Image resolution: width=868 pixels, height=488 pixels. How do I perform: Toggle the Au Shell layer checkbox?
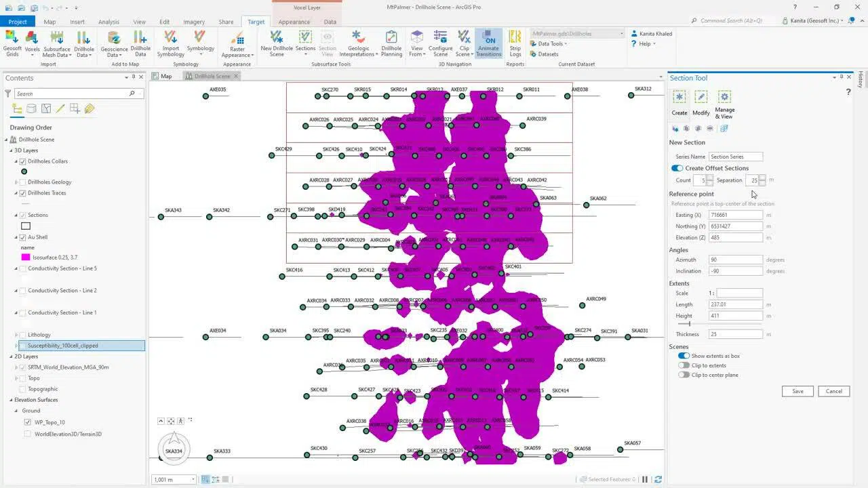[23, 237]
